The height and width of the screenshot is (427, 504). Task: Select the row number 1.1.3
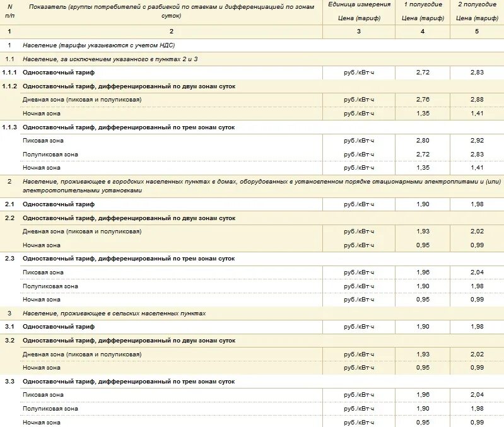click(x=9, y=127)
